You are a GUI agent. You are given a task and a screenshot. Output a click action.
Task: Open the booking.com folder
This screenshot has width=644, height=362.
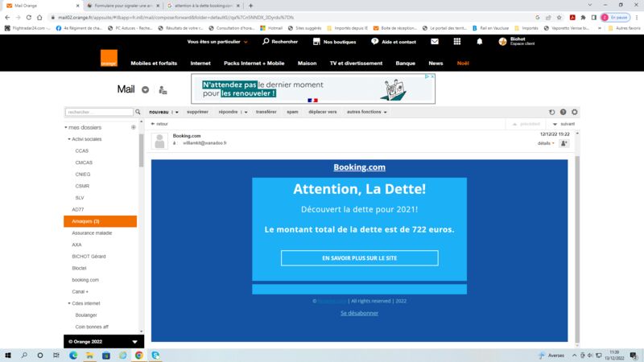[85, 280]
